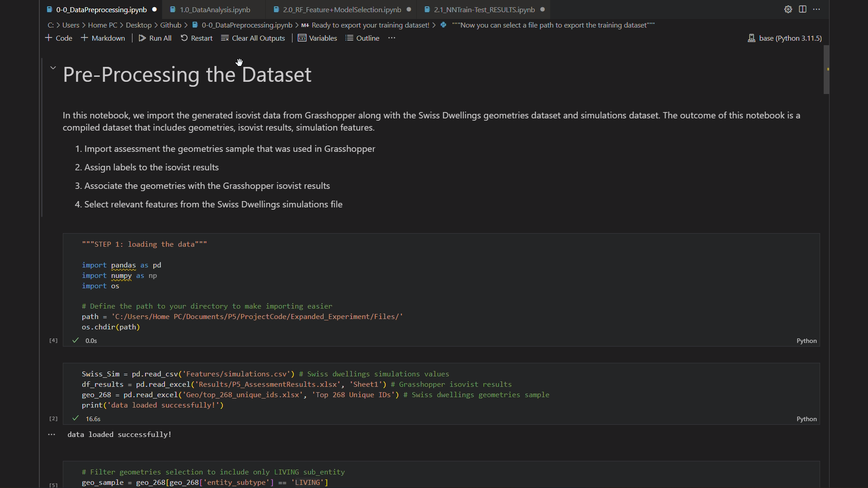Open the notebook toolbar overflow ellipsis
The image size is (868, 488).
(392, 38)
